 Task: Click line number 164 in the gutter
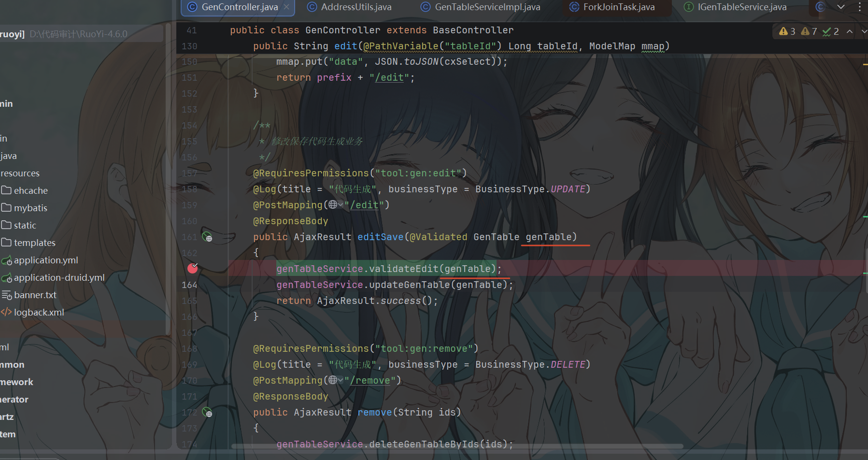[x=189, y=285]
